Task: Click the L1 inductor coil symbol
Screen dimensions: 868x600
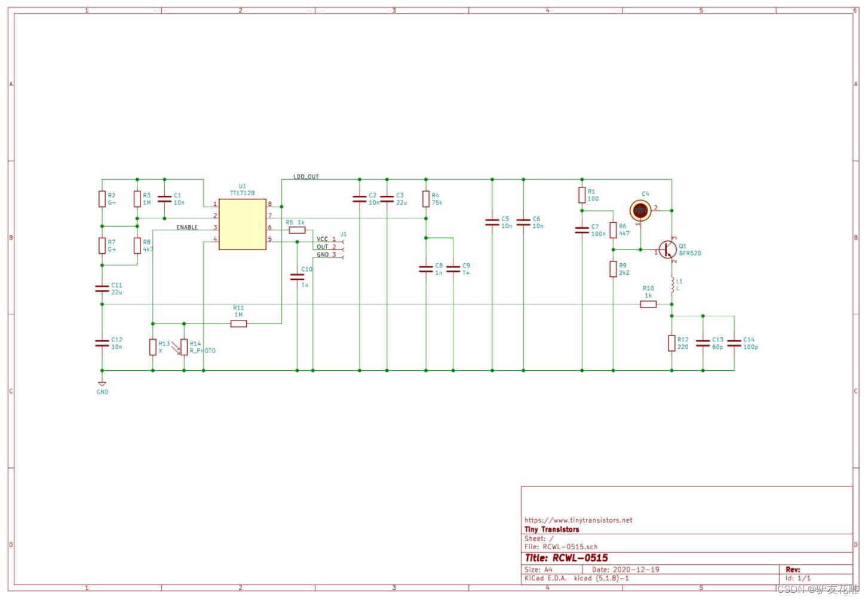Action: click(673, 285)
